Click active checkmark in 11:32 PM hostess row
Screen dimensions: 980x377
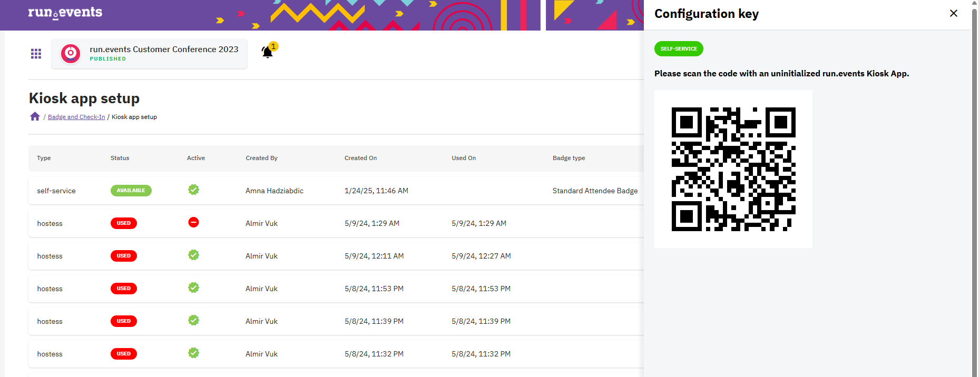coord(194,353)
